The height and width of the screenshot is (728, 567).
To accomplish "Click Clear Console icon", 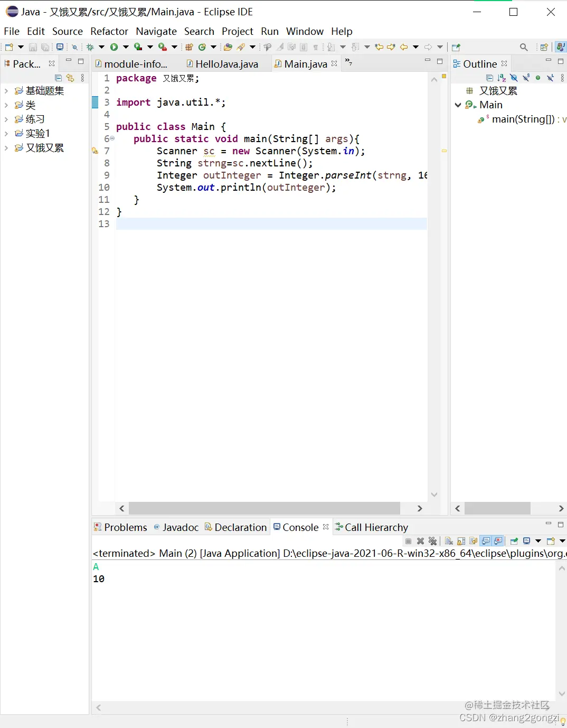I will 449,541.
